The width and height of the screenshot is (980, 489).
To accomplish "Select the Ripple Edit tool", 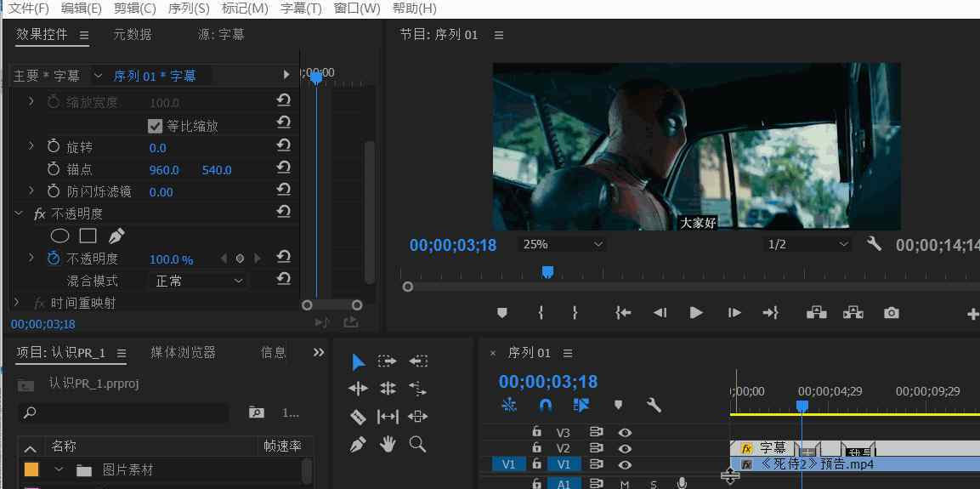I will pos(358,389).
